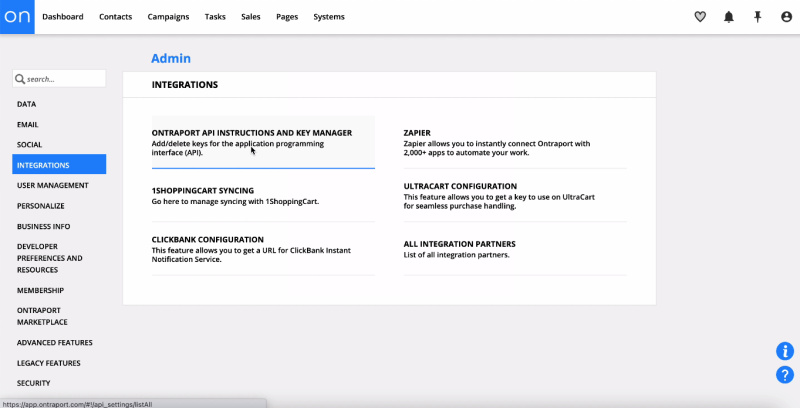Click the pin icon in header
This screenshot has width=800, height=408.
(x=758, y=17)
